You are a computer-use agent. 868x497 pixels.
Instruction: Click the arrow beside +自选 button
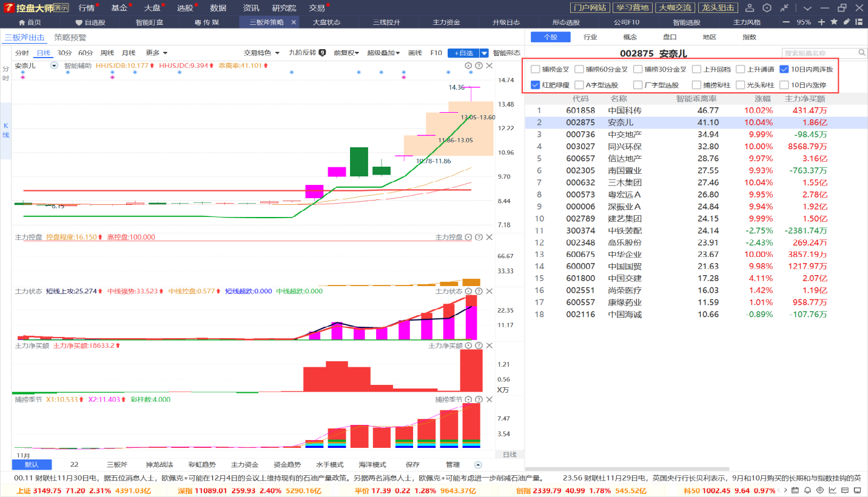(x=485, y=53)
